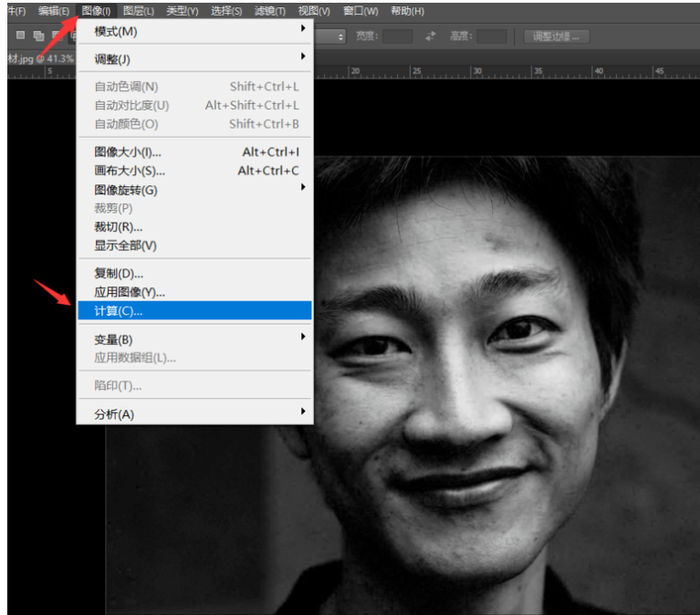Click the 高度 height input field

coord(492,36)
